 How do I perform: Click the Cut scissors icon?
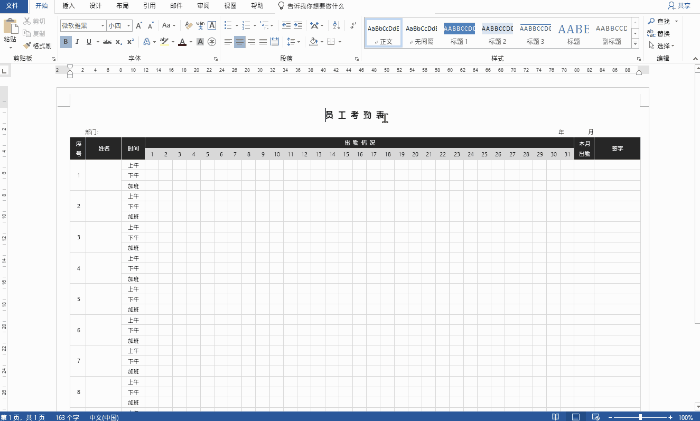pyautogui.click(x=27, y=21)
